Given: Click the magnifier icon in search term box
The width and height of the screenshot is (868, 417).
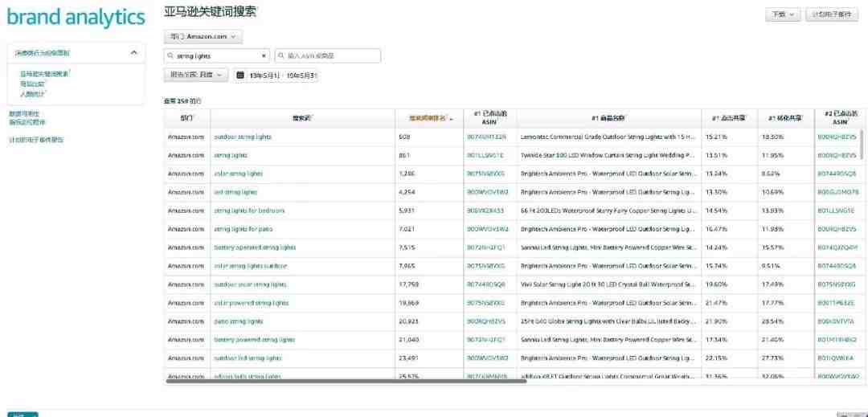Looking at the screenshot, I should pos(170,56).
